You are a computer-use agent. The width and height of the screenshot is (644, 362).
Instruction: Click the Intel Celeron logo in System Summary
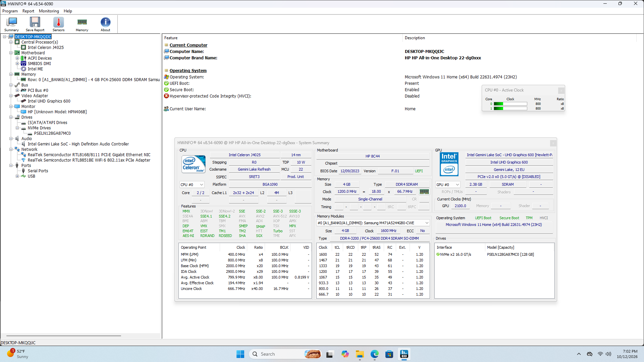point(194,164)
